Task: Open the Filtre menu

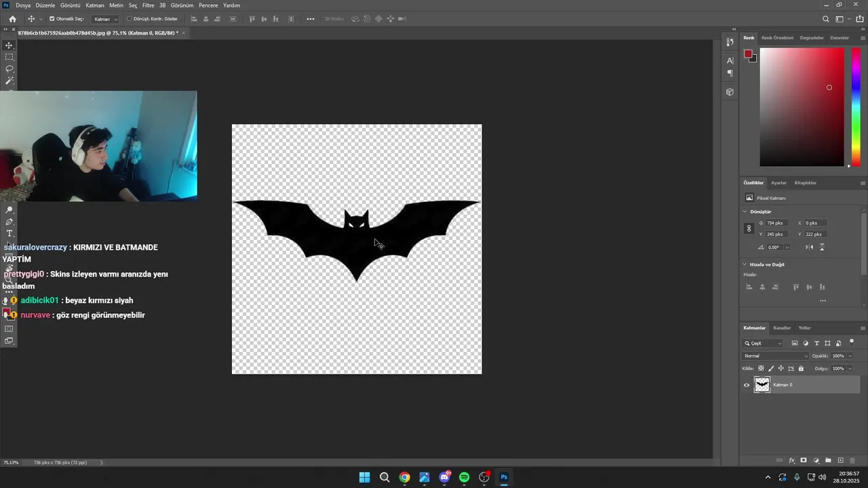Action: (x=148, y=5)
